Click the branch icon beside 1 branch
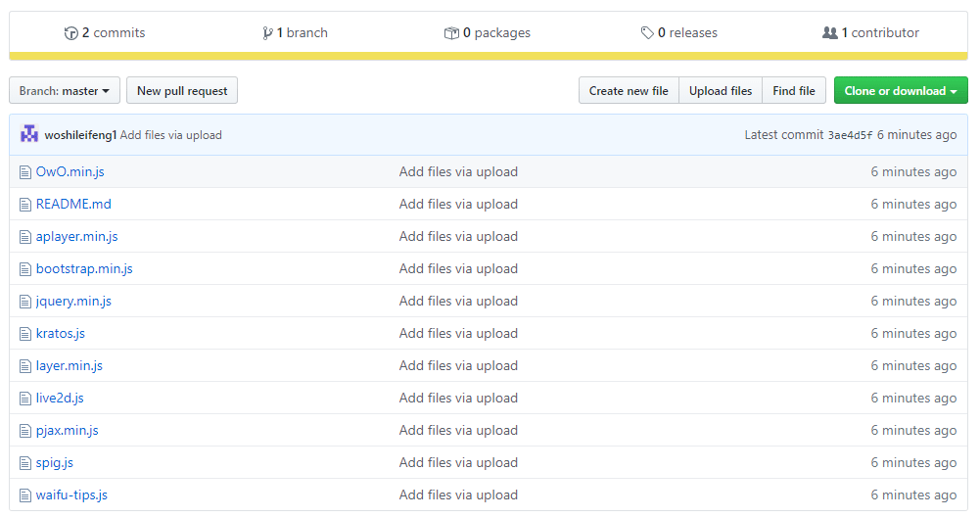This screenshot has height=518, width=980. pyautogui.click(x=267, y=33)
